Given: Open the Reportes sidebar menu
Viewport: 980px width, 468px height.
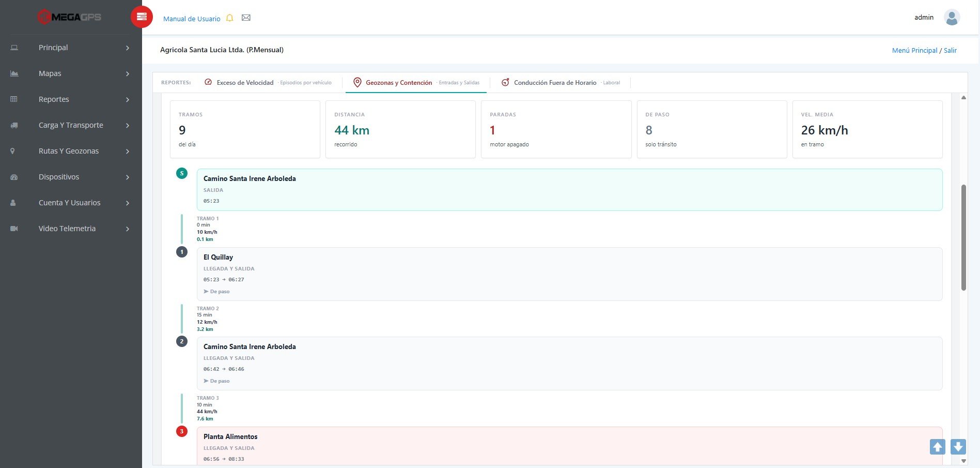Looking at the screenshot, I should coord(71,99).
